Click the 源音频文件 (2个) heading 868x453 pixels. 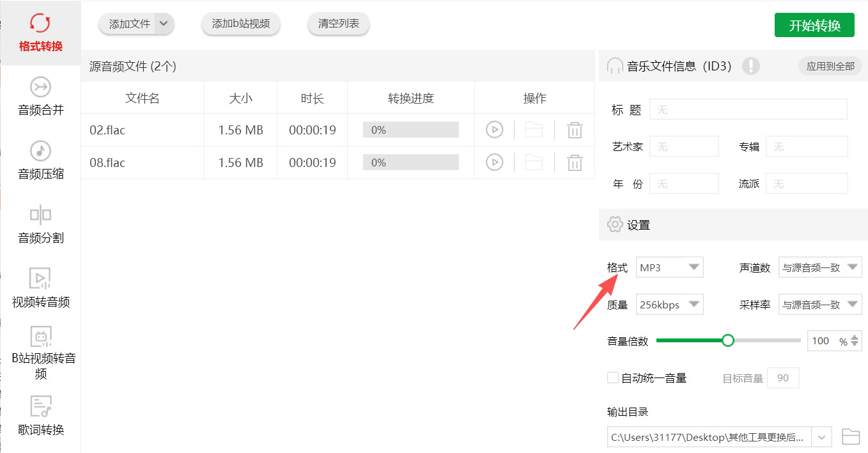(x=133, y=66)
